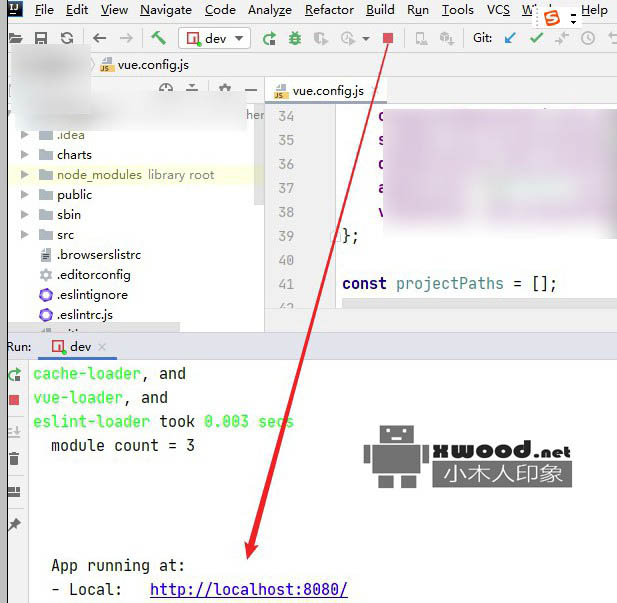Rerun dev from the Run panel sidebar

point(14,375)
